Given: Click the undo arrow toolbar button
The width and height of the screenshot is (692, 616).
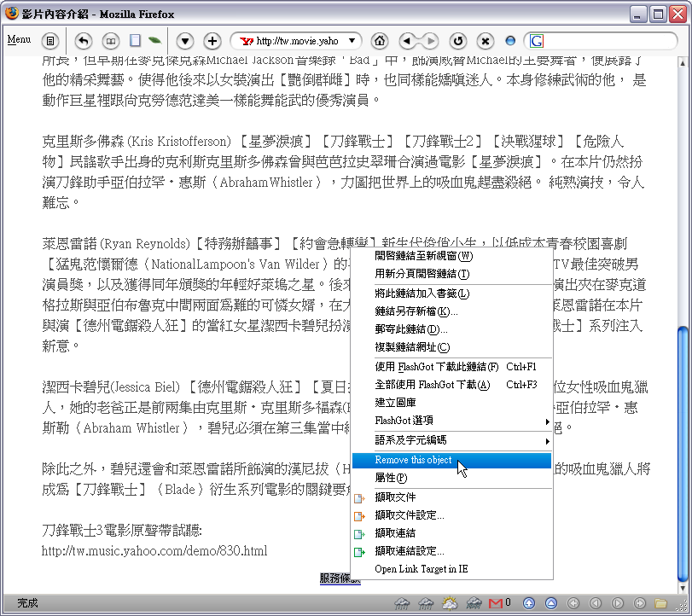Looking at the screenshot, I should [x=83, y=41].
